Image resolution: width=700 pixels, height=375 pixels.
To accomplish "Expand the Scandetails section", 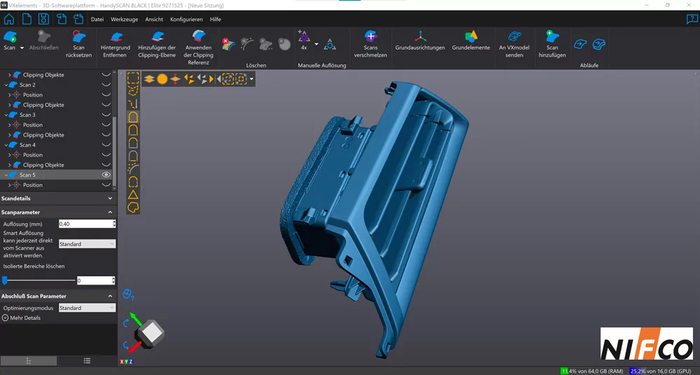I will point(110,198).
